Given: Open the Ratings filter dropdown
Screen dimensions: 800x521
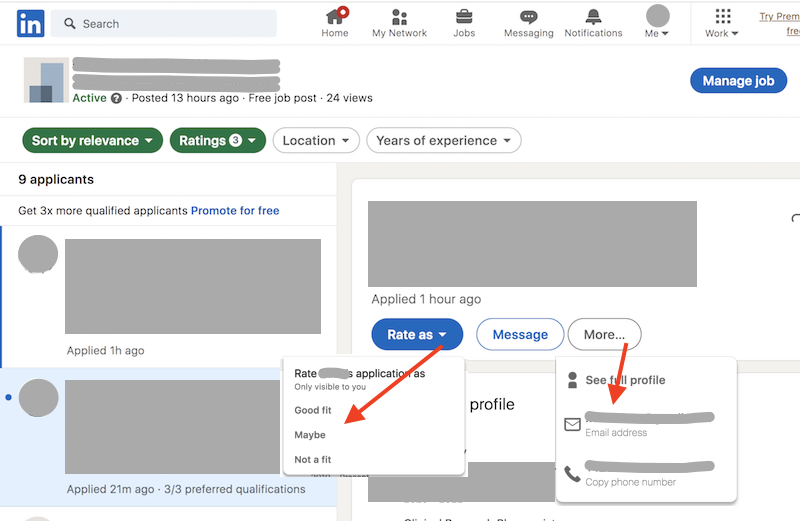Looking at the screenshot, I should click(x=217, y=141).
